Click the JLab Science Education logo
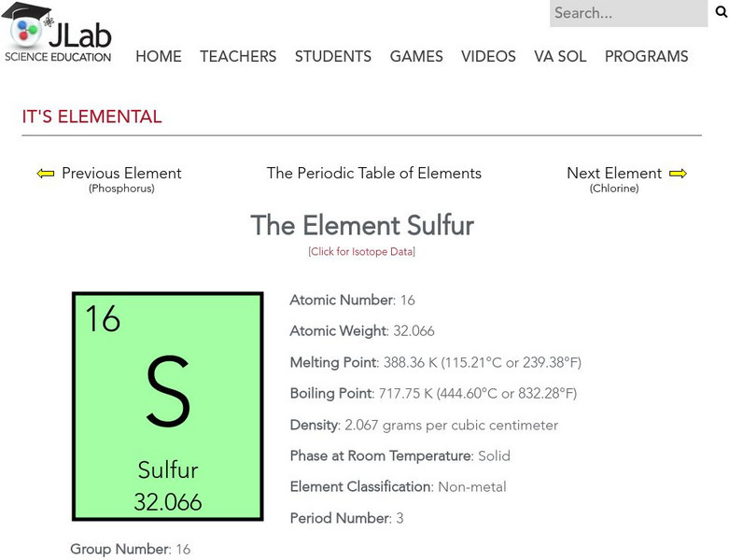 point(58,34)
